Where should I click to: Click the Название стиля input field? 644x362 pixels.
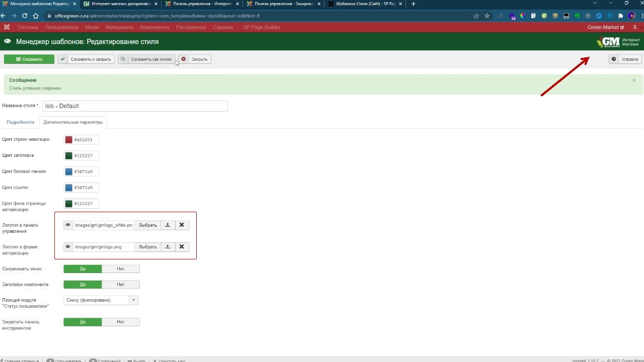pos(135,106)
